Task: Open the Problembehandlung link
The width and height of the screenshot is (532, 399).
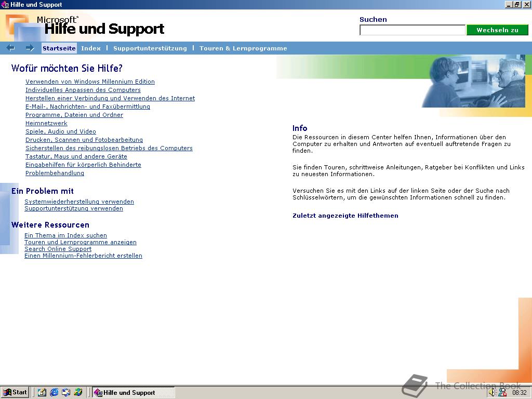Action: (x=55, y=173)
